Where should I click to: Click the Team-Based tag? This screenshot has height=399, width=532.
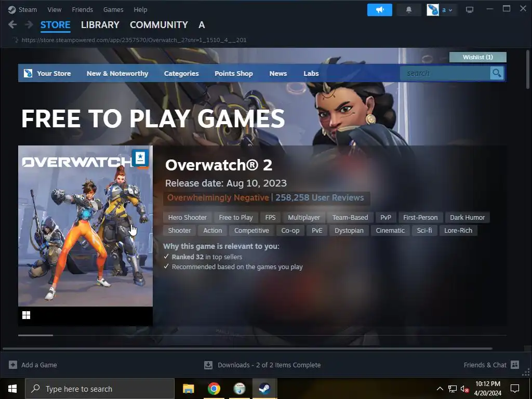350,218
